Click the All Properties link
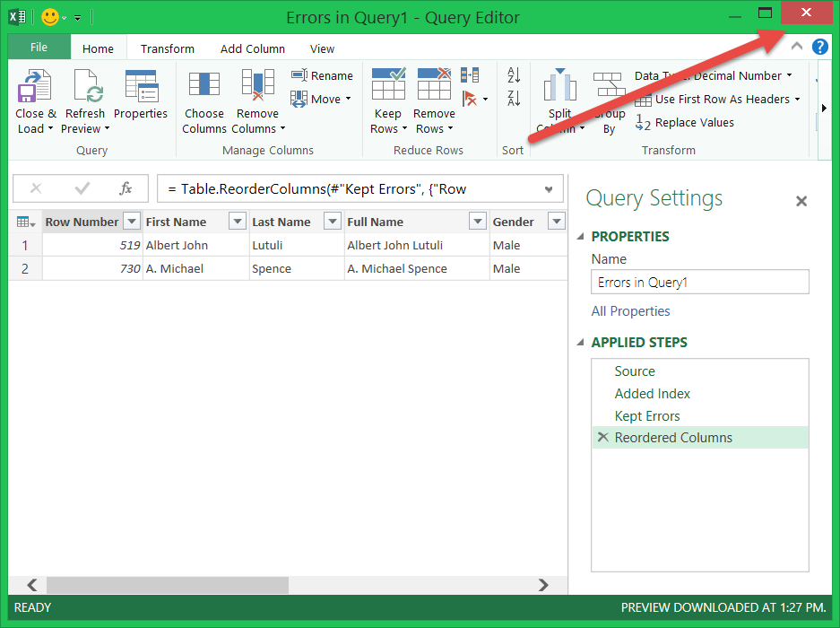 pos(630,311)
